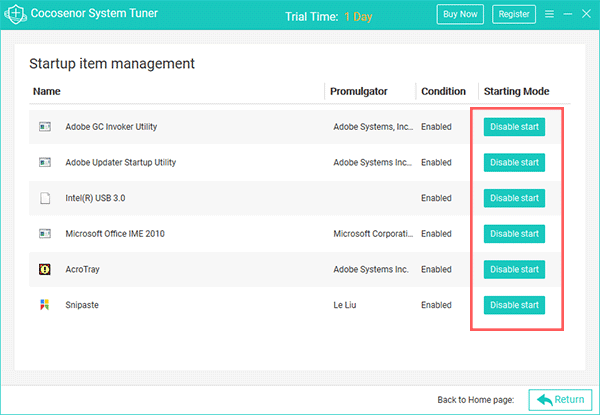The height and width of the screenshot is (415, 600).
Task: Click the Snipaste colorful icon
Action: (x=45, y=305)
